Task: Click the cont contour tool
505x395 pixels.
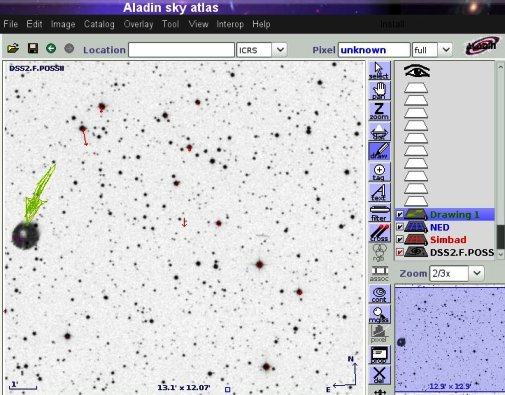Action: click(379, 294)
